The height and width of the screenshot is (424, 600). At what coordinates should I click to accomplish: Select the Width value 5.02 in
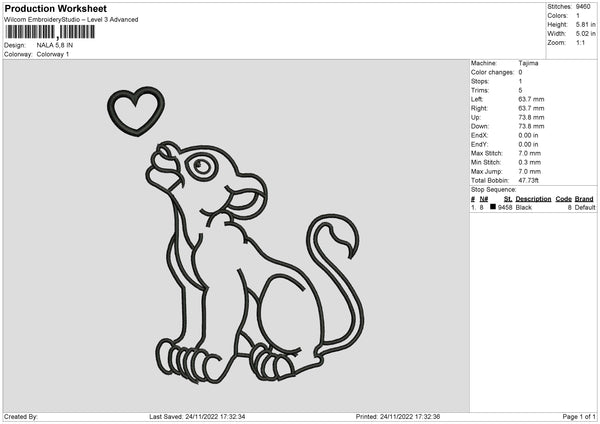point(585,34)
